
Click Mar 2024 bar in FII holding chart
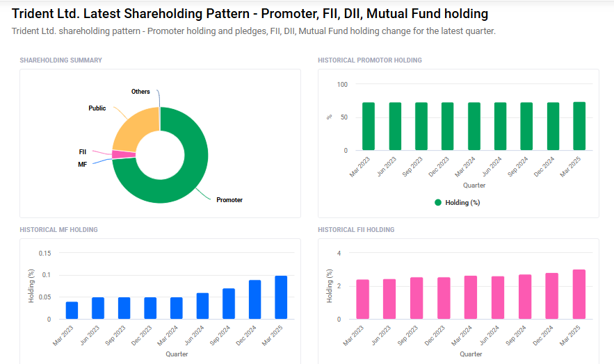click(x=471, y=297)
